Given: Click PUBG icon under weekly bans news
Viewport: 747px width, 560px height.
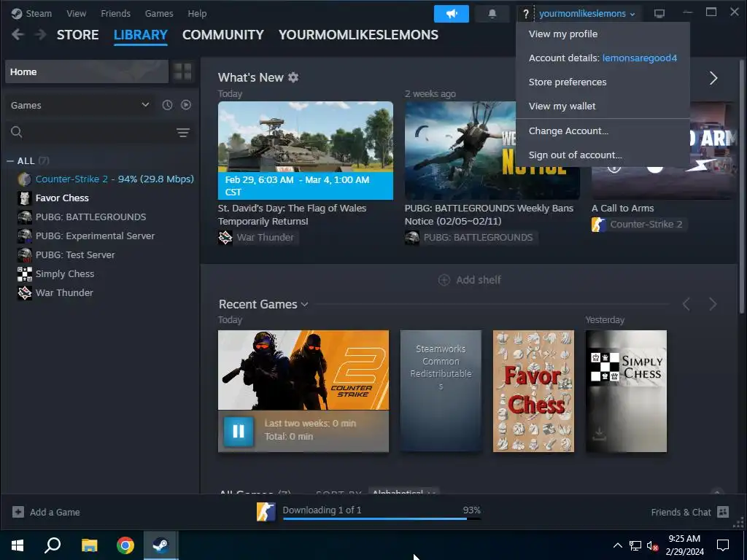Looking at the screenshot, I should tap(412, 237).
